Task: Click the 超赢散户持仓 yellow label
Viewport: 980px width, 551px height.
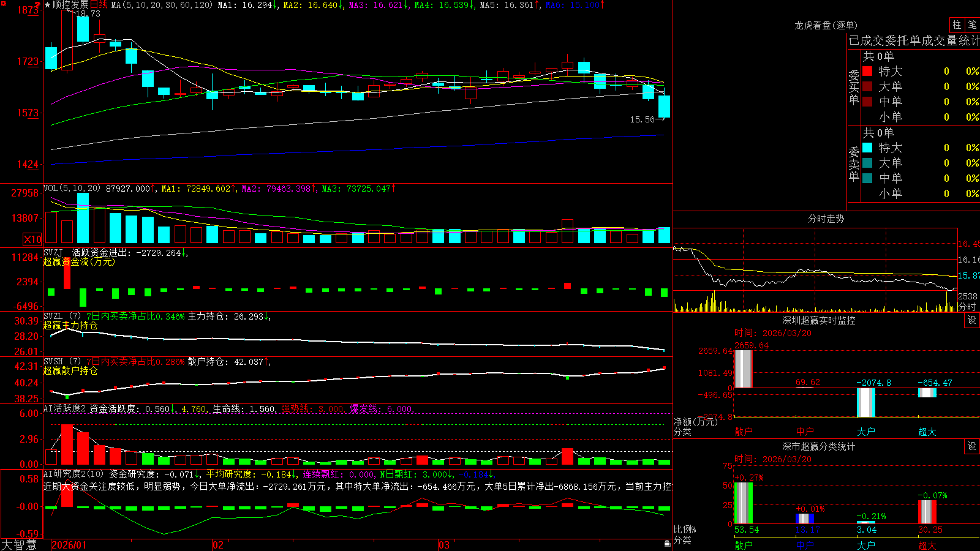Action: coord(70,370)
